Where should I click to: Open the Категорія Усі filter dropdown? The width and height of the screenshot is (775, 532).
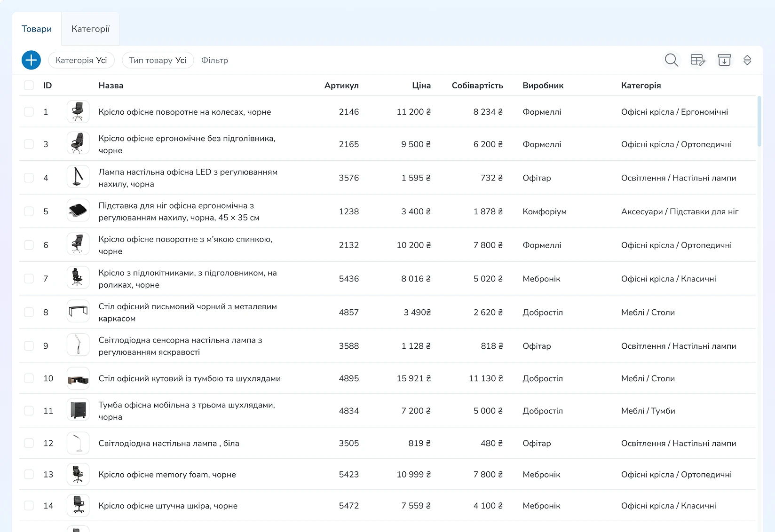pyautogui.click(x=81, y=60)
